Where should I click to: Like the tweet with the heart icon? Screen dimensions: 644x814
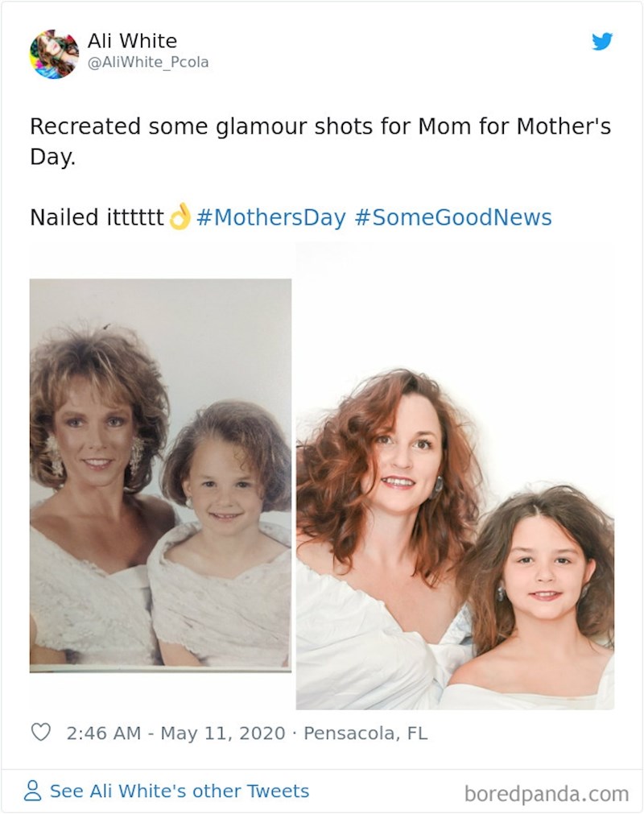(40, 733)
